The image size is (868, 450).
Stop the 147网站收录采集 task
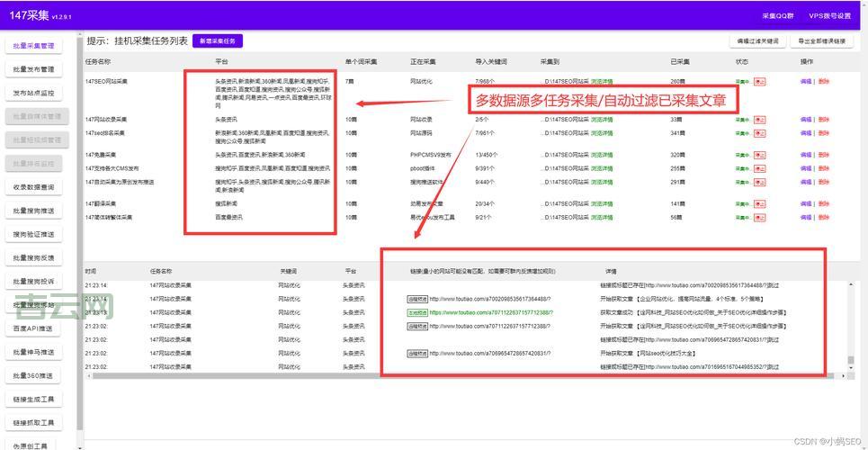759,119
